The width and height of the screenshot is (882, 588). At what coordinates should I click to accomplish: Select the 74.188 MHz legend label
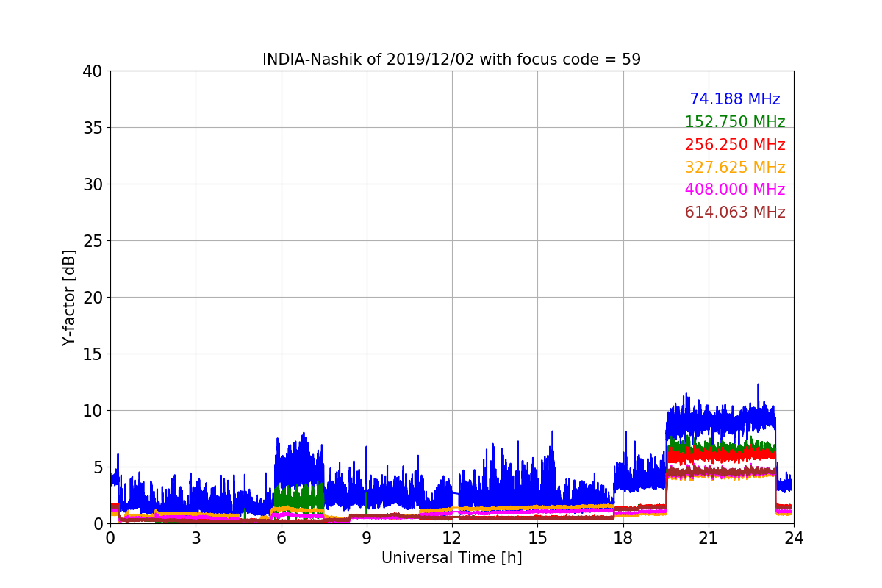coord(734,99)
